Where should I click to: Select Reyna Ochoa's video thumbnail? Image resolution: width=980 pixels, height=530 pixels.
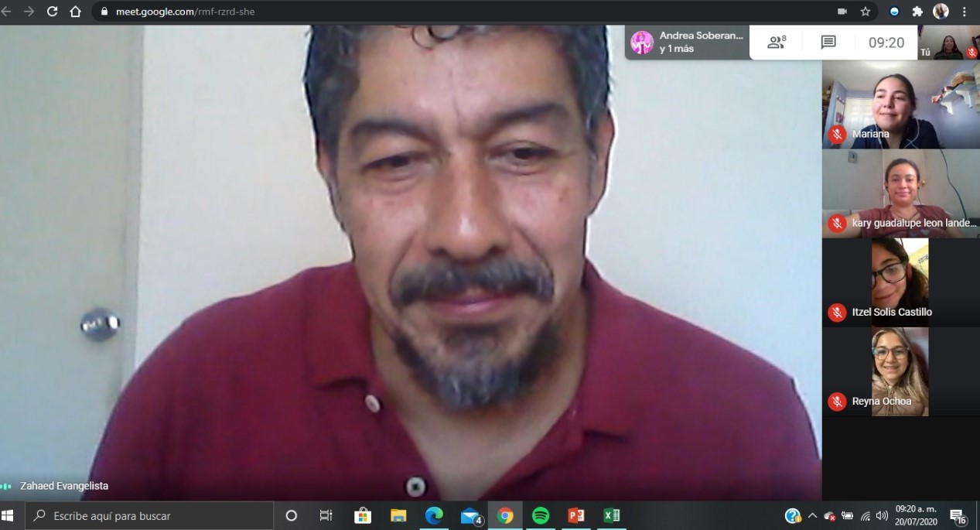click(901, 371)
